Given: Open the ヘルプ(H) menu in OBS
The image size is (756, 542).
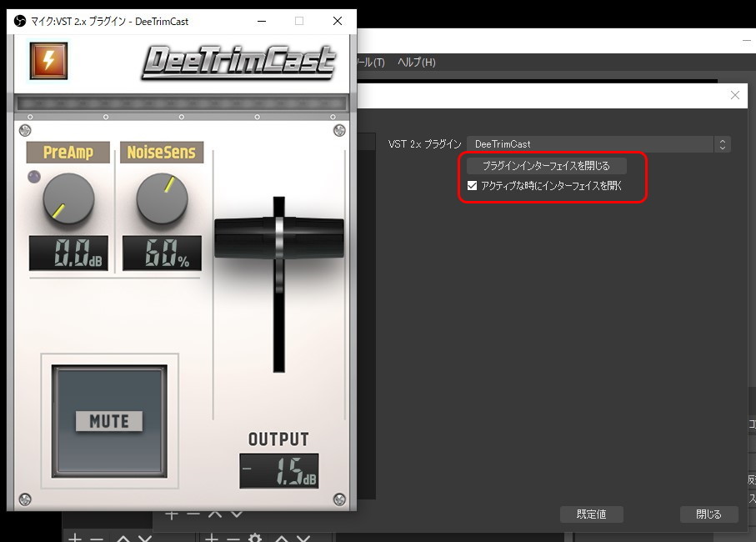Looking at the screenshot, I should (417, 63).
